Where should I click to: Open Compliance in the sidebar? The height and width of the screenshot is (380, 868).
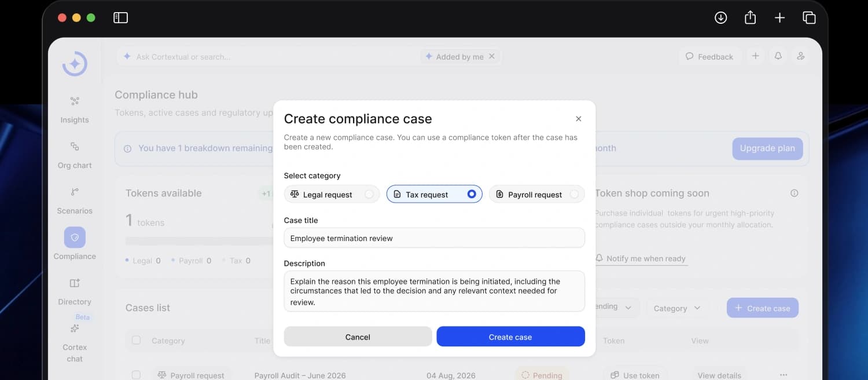pyautogui.click(x=75, y=244)
